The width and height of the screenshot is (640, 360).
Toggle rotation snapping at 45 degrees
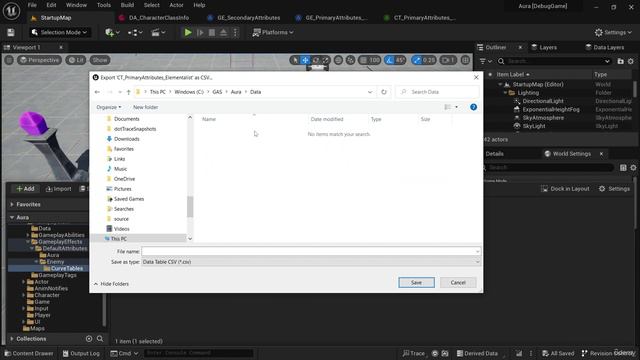395,60
